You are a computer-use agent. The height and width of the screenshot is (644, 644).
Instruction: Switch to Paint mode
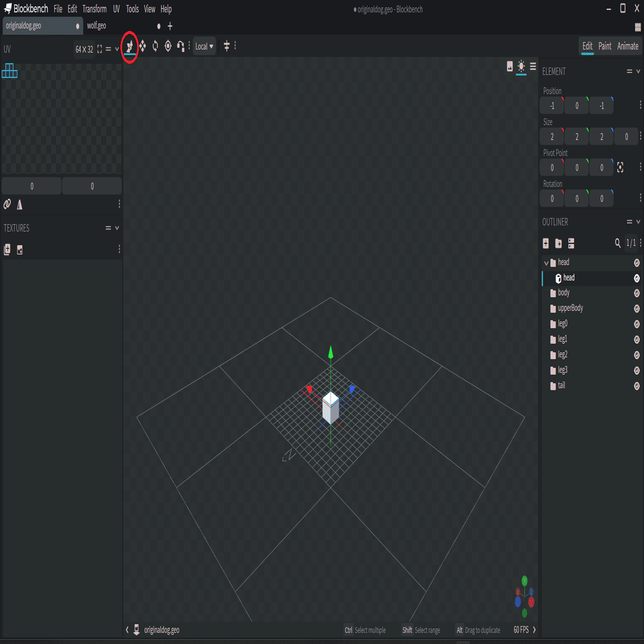(x=604, y=46)
